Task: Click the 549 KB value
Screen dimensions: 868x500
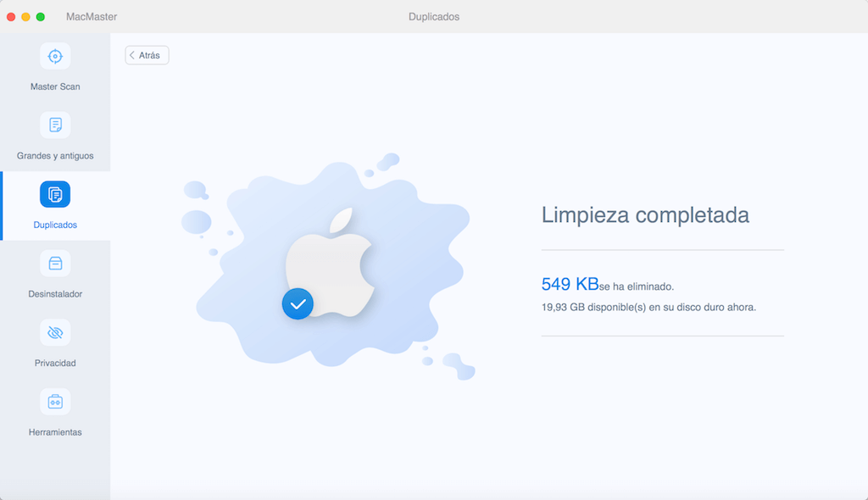Action: [x=570, y=284]
